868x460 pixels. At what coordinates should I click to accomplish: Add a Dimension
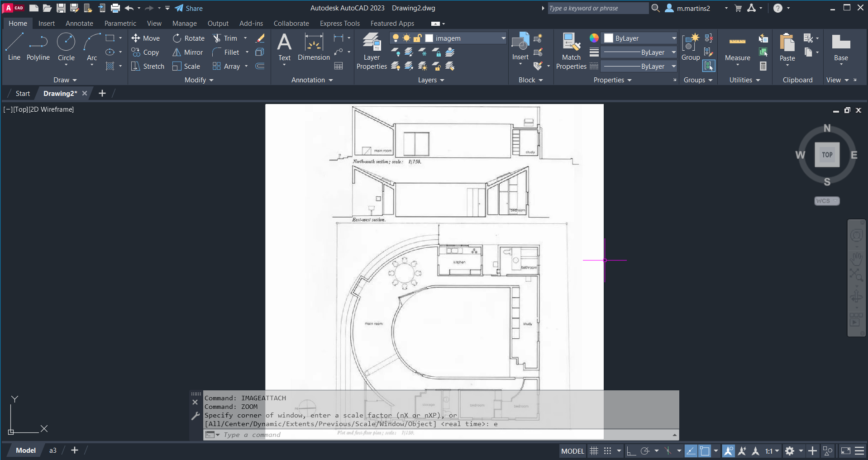[x=314, y=47]
